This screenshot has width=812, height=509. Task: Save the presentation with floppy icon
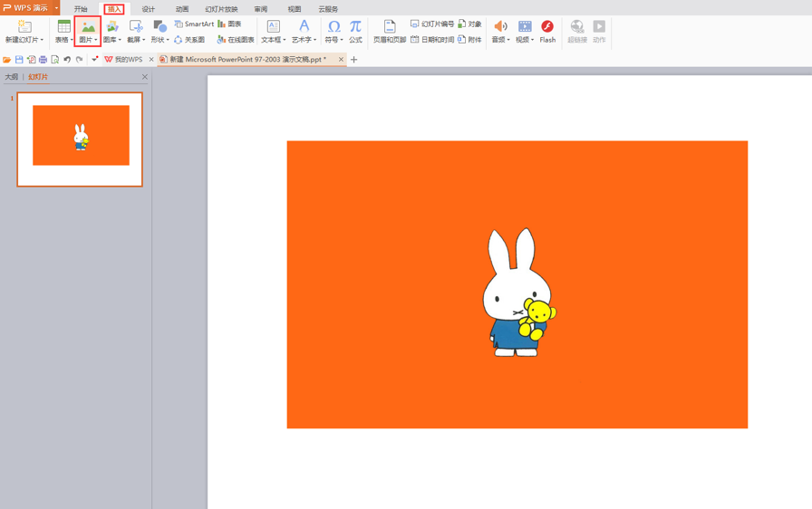[19, 60]
